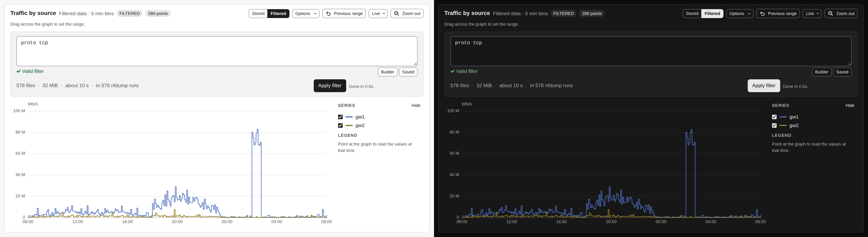Toggle gw2 series checkbox in light panel
This screenshot has height=237, width=868.
pos(340,125)
